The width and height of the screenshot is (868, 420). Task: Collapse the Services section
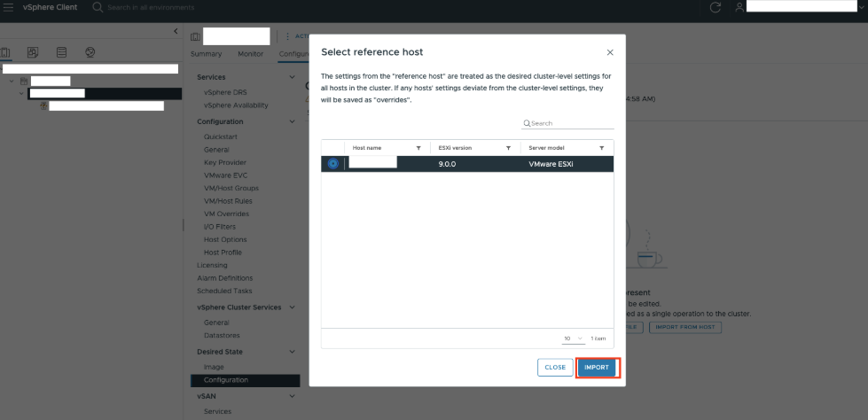[293, 77]
